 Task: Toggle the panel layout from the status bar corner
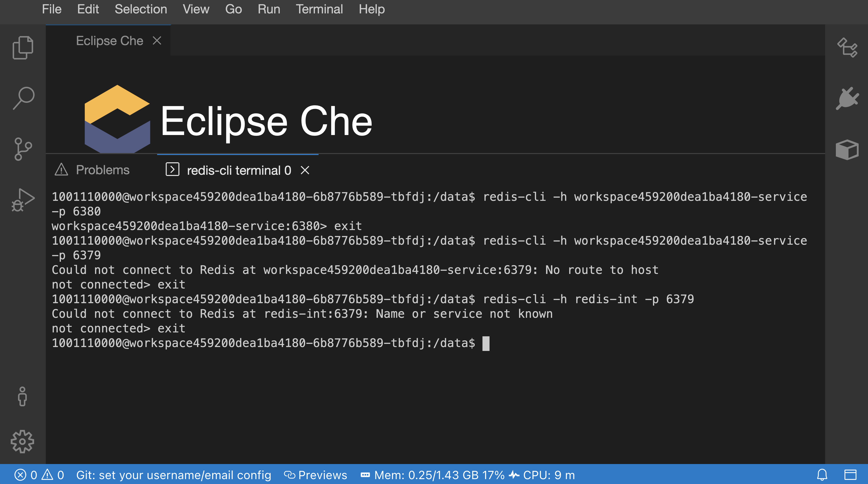point(849,475)
